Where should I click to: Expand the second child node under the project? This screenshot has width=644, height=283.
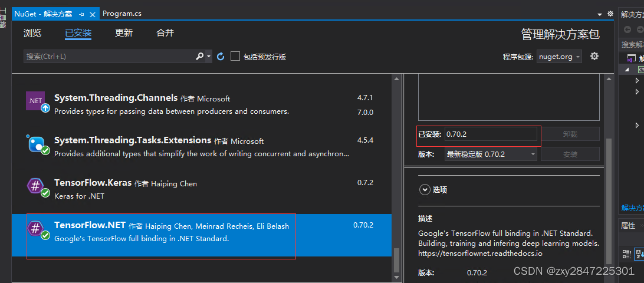coord(637,91)
